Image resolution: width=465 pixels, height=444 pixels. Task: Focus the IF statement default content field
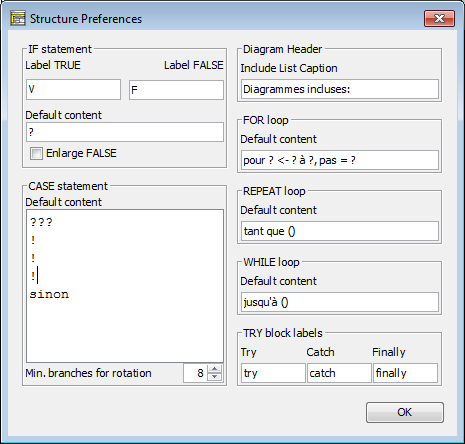125,132
